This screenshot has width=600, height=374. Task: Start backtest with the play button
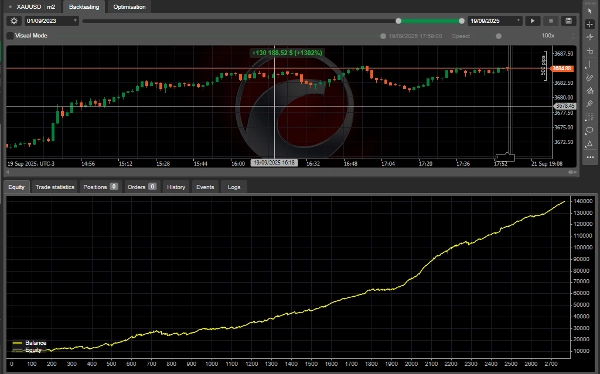pyautogui.click(x=532, y=21)
